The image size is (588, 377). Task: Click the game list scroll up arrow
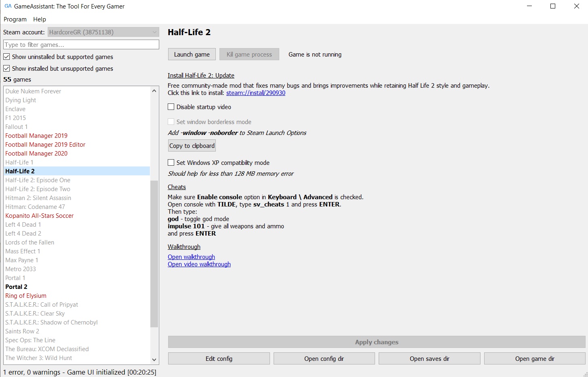tap(154, 91)
